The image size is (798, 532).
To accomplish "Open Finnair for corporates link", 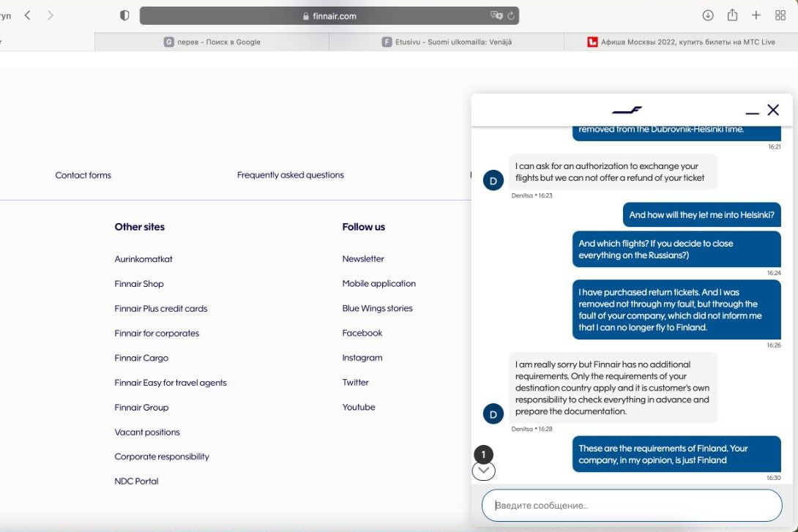I will coord(157,333).
